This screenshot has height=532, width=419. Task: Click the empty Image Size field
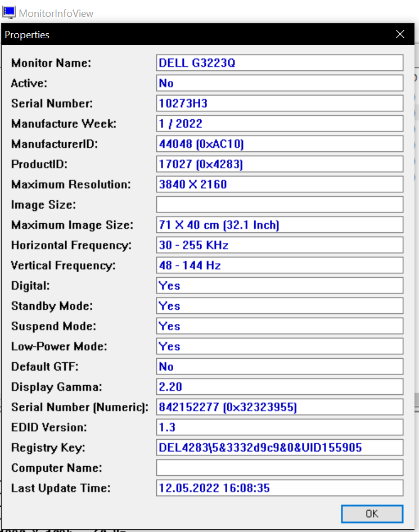tap(280, 205)
